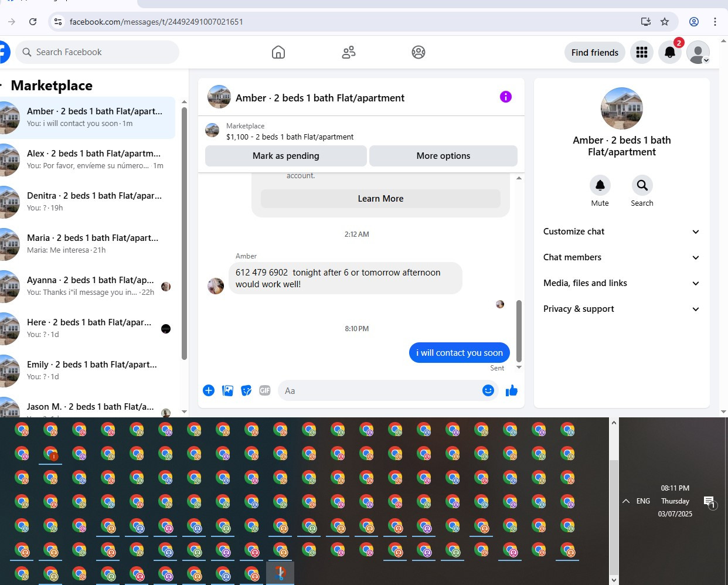Click the conversation list scrollbar

coord(184,233)
